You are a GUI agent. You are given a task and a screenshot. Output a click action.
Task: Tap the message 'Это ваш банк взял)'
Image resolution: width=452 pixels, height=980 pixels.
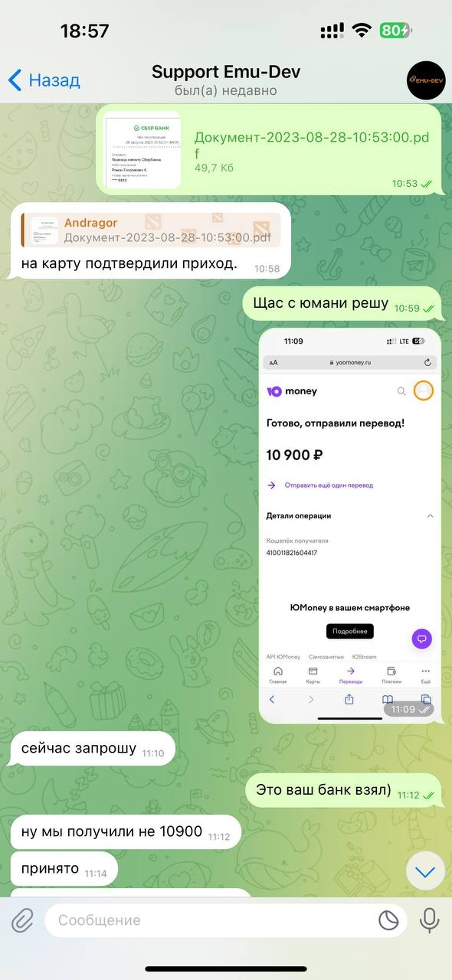point(323,789)
